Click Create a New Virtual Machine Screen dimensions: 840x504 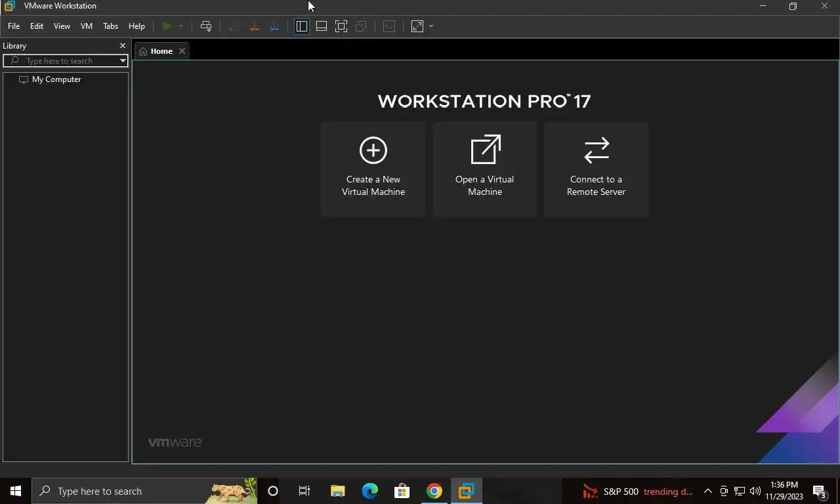point(373,169)
